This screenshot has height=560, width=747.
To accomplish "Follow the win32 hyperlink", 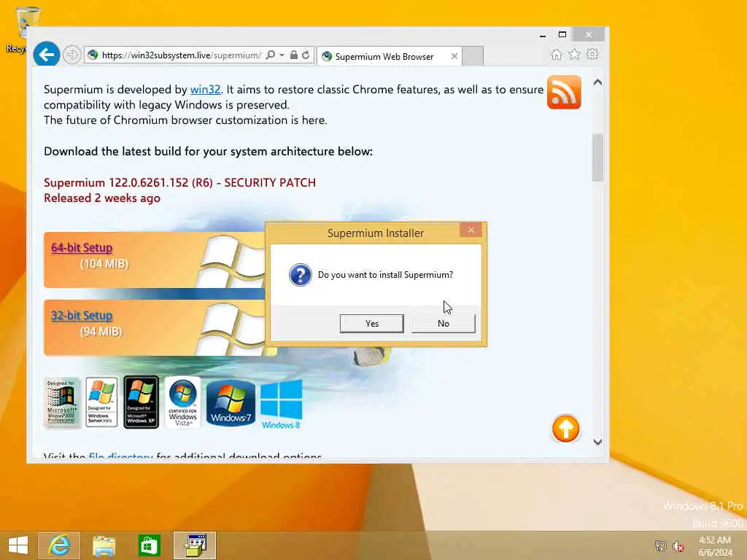I will (x=205, y=90).
